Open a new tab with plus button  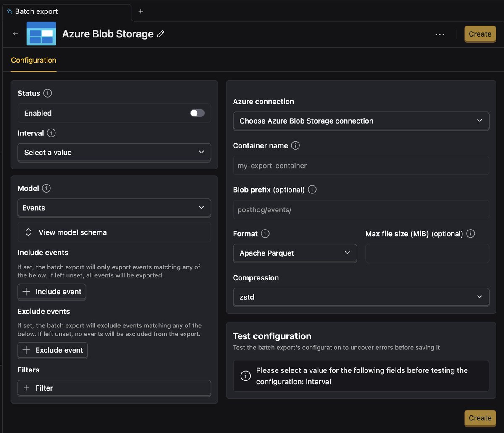(141, 11)
